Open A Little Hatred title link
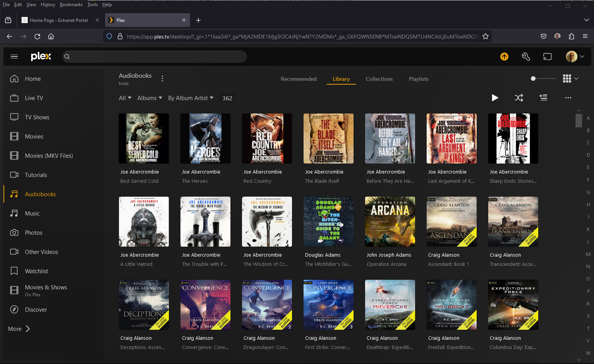This screenshot has width=594, height=364. pyautogui.click(x=136, y=264)
